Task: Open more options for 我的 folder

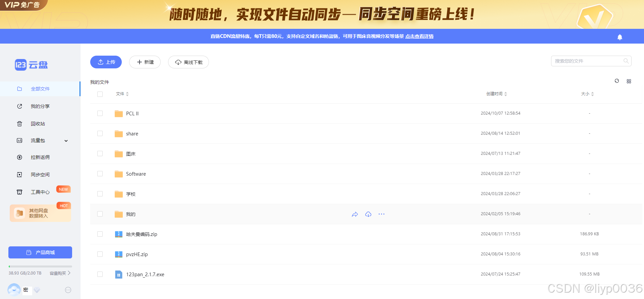Action: (x=381, y=214)
